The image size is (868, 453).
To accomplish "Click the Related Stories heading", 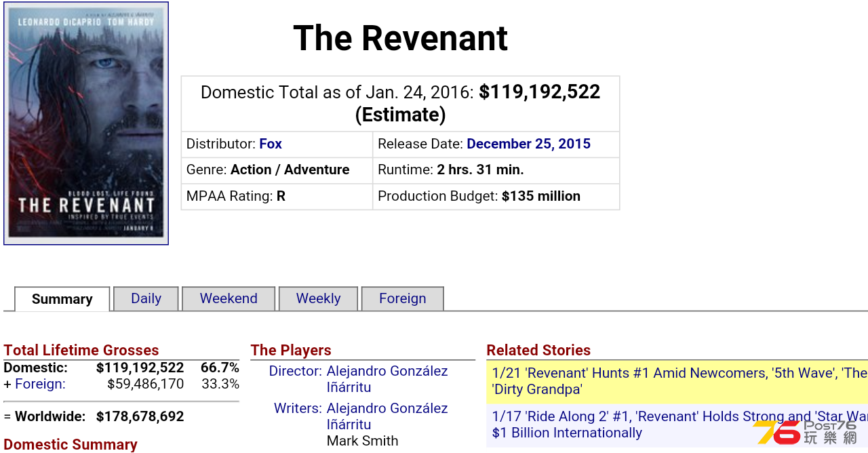I will coord(538,350).
